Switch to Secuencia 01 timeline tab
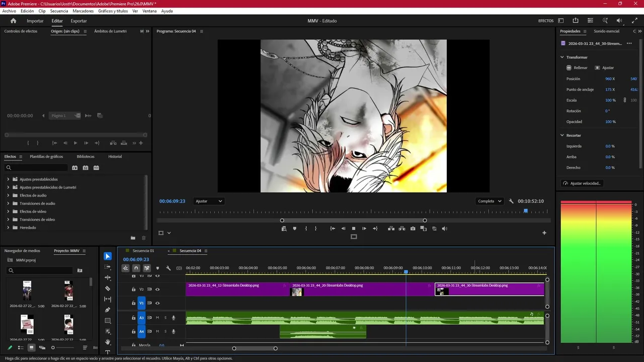 pyautogui.click(x=143, y=251)
